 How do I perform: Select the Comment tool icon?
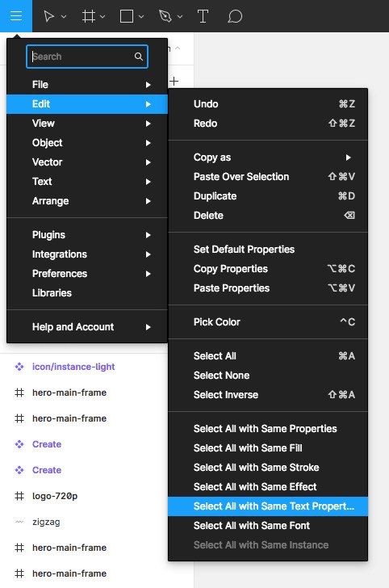tap(235, 16)
